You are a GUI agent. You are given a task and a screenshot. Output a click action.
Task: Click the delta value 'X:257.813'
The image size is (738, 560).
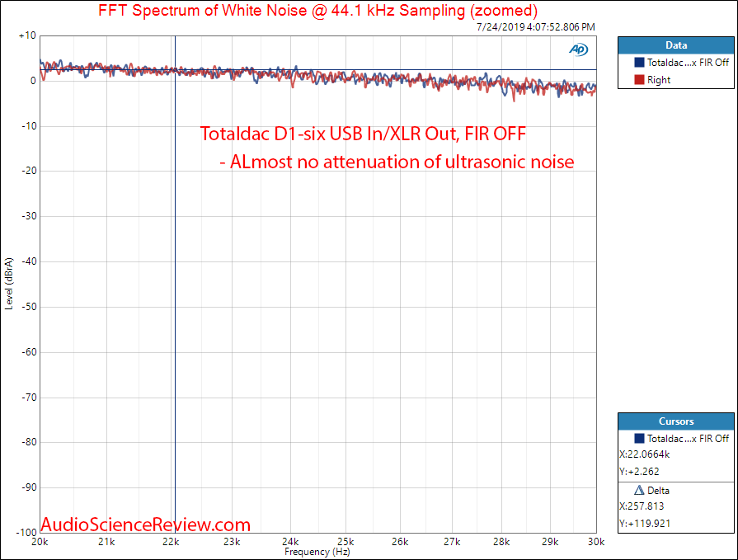point(642,506)
